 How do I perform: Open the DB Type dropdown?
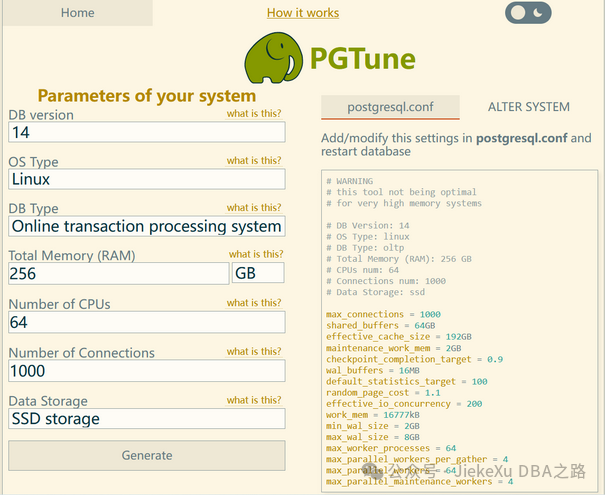(147, 226)
